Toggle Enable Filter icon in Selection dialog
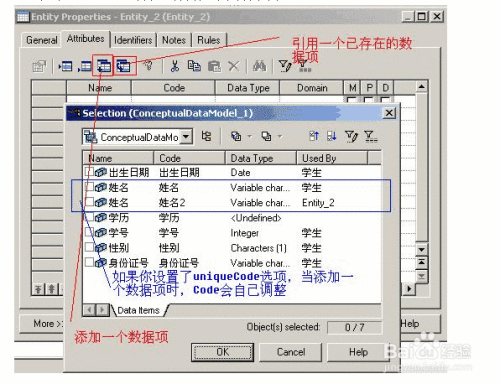The image size is (500, 384). [x=370, y=136]
